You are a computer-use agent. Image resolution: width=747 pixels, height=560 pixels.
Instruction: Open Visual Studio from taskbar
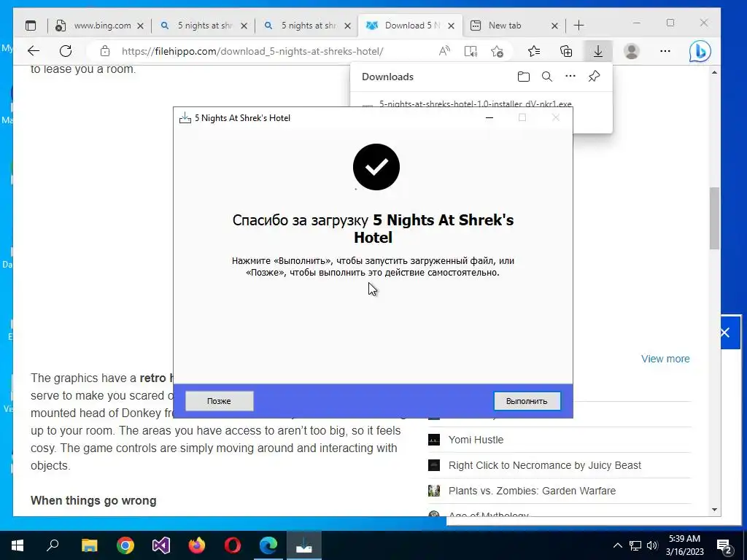[x=161, y=545]
